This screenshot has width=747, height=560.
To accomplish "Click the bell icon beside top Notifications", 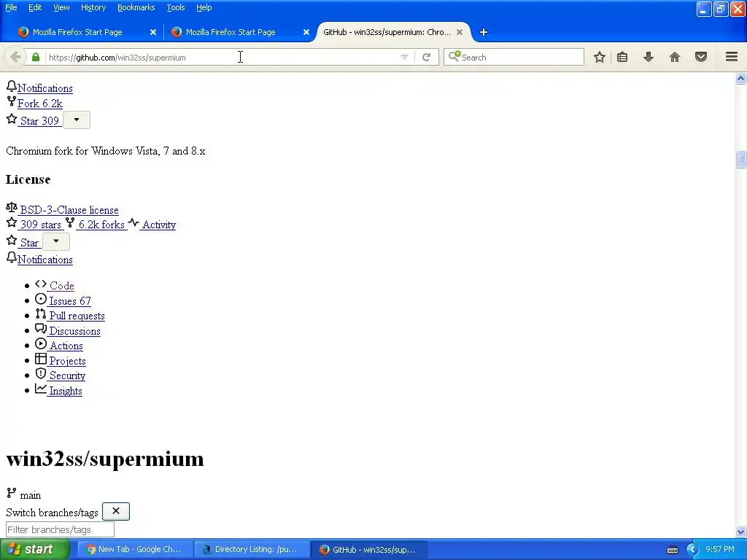I will coord(12,86).
